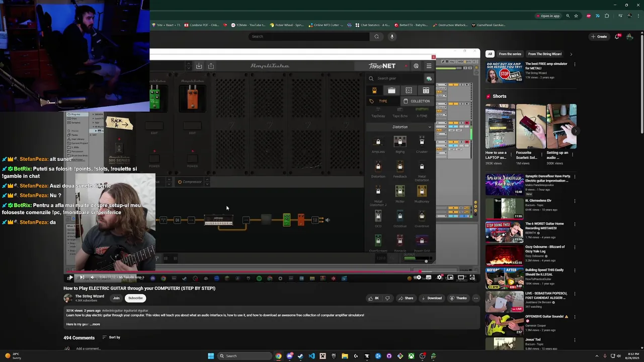The height and width of the screenshot is (362, 644).
Task: Collapse the Distortion category header
Action: coord(400,127)
